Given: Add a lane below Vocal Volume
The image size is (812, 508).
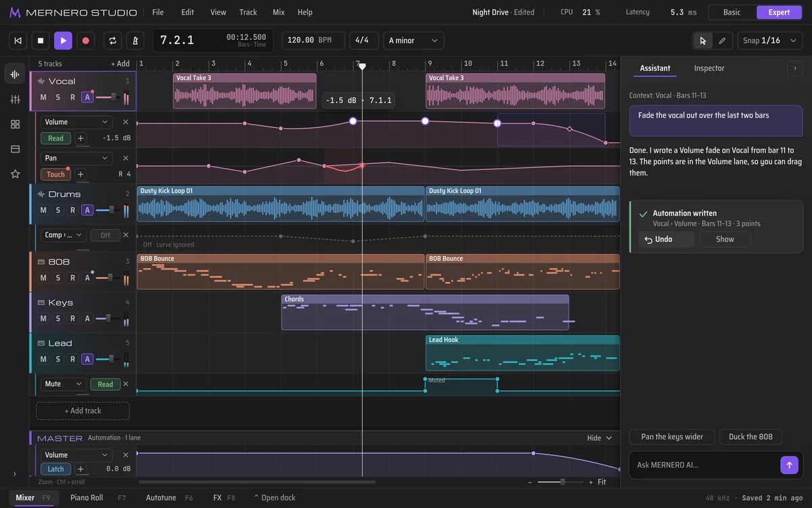Looking at the screenshot, I should (x=81, y=138).
